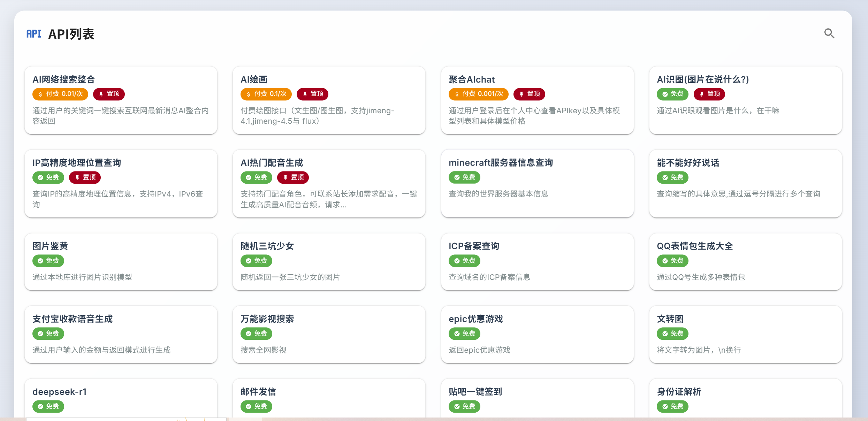Open the 聚合AIchat API card

click(x=537, y=100)
